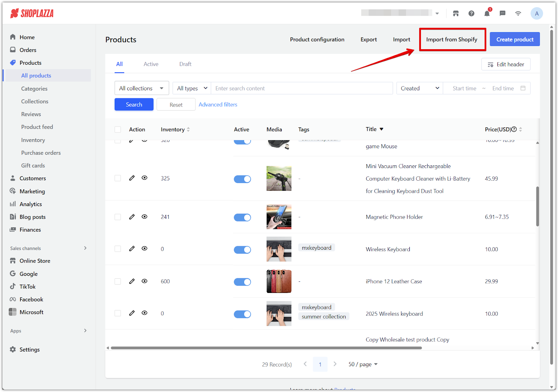Expand the Apps section
This screenshot has width=558, height=392.
(x=85, y=331)
